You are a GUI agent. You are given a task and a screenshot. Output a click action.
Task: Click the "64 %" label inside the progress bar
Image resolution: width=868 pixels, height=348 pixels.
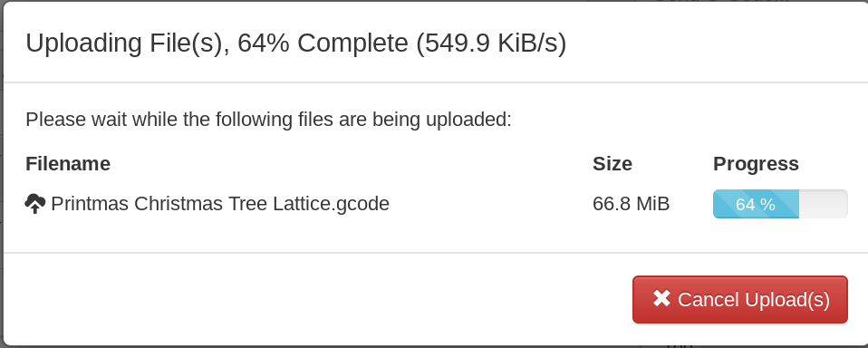(x=755, y=205)
